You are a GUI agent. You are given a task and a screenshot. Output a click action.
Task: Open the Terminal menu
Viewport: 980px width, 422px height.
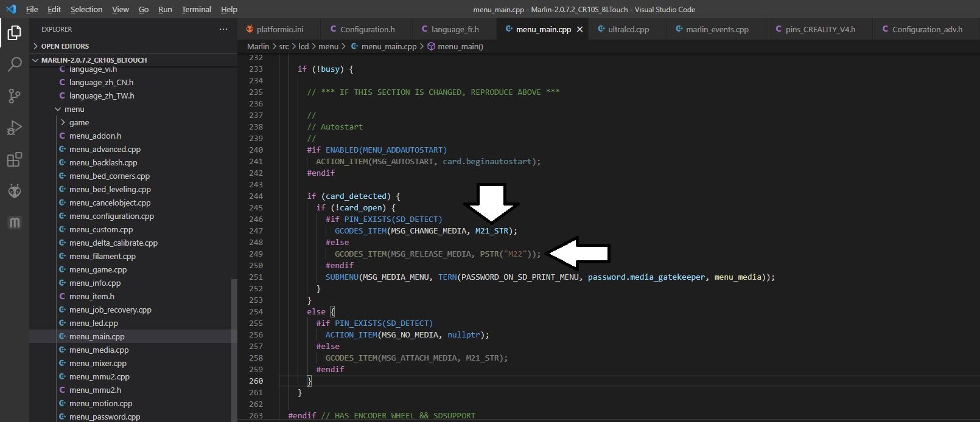click(x=197, y=9)
